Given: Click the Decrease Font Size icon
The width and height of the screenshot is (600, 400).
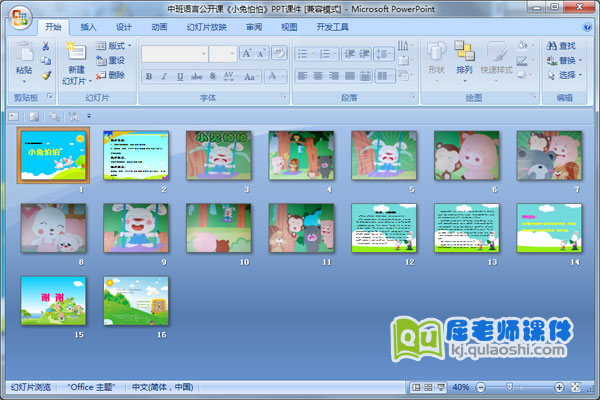Looking at the screenshot, I should point(262,54).
